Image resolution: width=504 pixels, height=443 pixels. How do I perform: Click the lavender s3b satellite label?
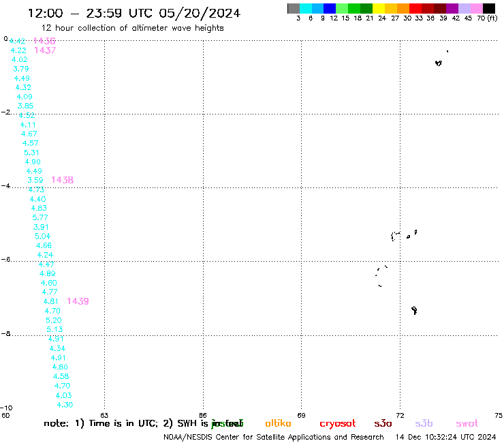(x=424, y=423)
